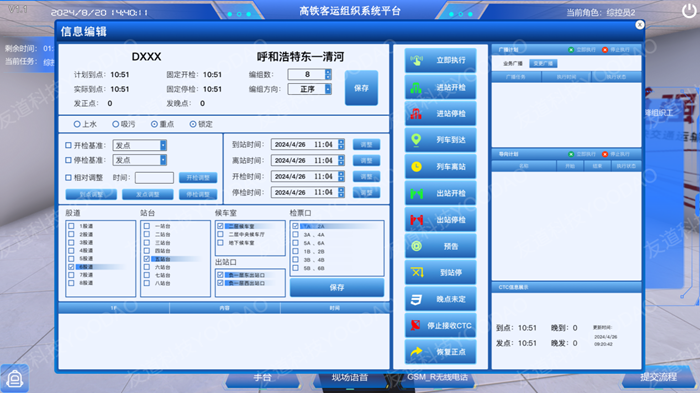
Task: Click the 停检调整 button
Action: coord(198,194)
